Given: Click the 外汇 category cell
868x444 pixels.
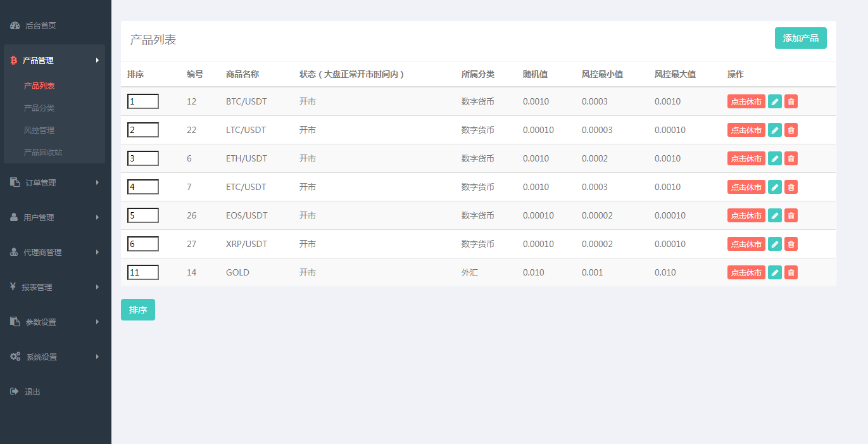Looking at the screenshot, I should click(x=470, y=272).
